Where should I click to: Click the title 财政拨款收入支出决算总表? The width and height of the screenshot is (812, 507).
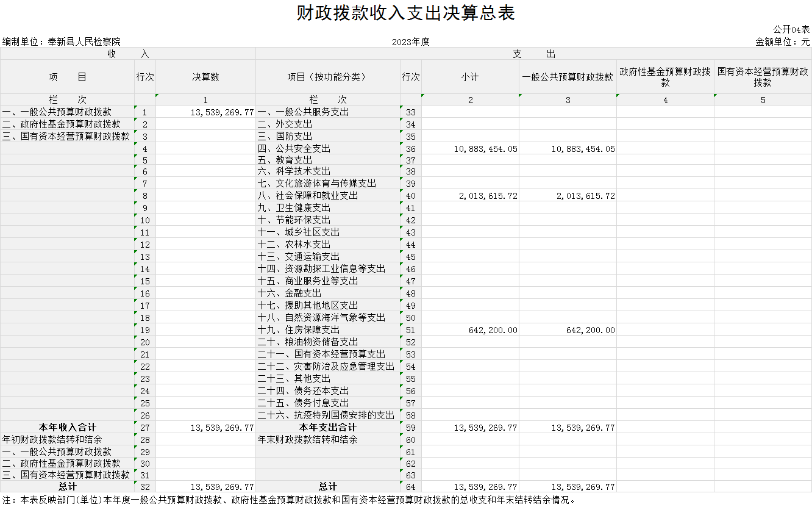point(406,13)
